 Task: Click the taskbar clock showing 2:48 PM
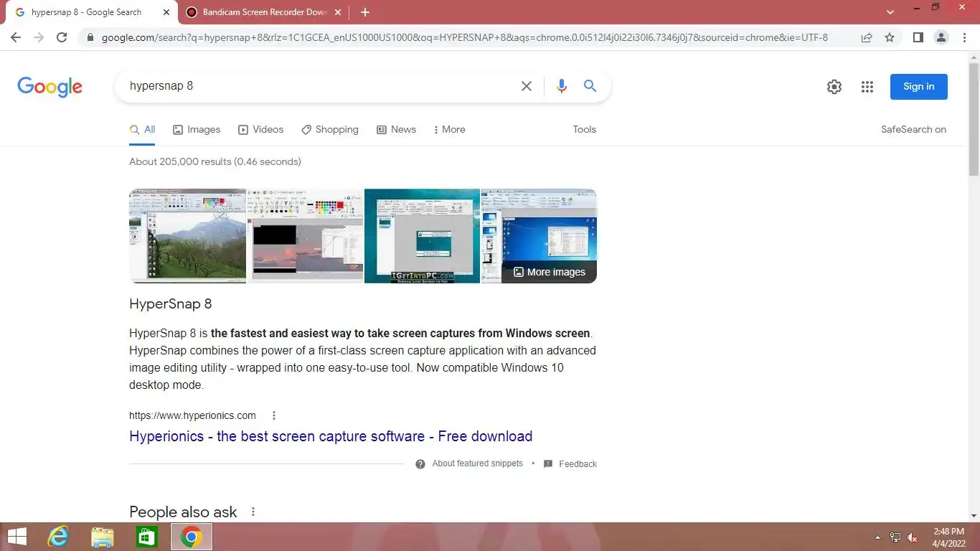[948, 537]
